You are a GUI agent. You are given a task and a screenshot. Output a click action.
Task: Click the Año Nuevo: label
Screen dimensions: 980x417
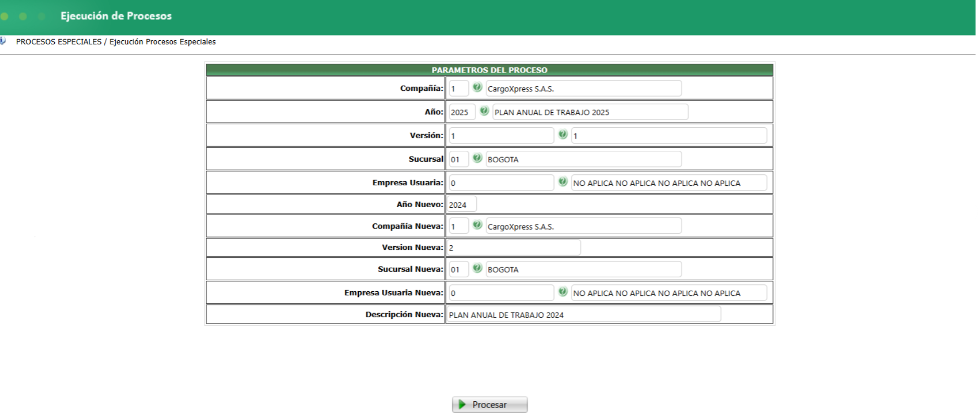click(420, 204)
